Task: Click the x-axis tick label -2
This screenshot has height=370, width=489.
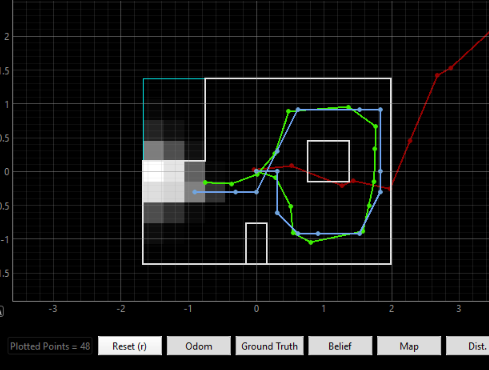Action: (121, 309)
